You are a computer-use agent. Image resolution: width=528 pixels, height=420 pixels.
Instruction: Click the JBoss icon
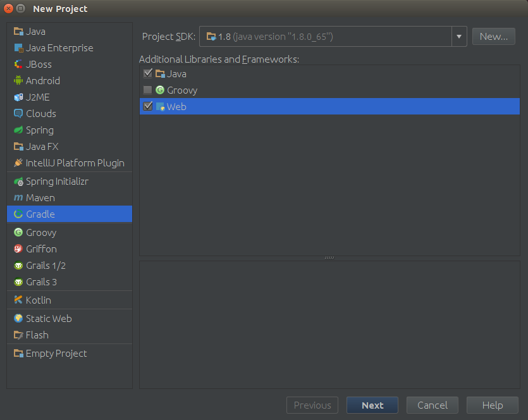(18, 65)
